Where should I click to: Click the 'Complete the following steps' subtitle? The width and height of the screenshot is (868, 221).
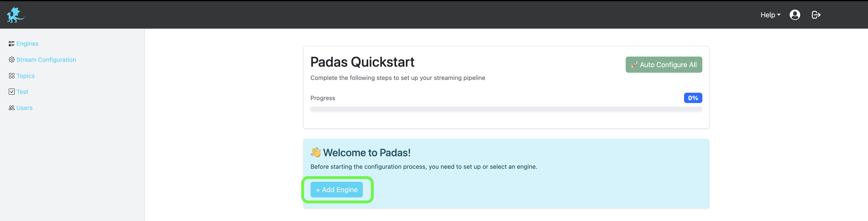pos(398,78)
